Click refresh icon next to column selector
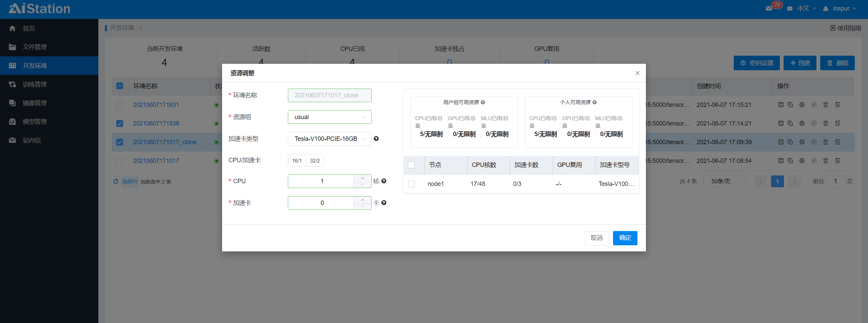Screen dimensions: 868x323 (116, 182)
